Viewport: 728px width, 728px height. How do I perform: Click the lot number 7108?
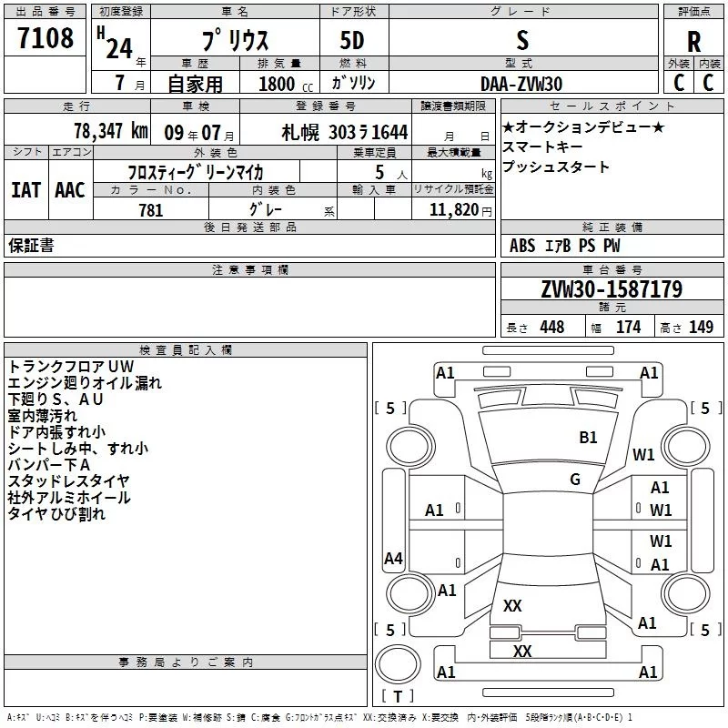[x=45, y=38]
